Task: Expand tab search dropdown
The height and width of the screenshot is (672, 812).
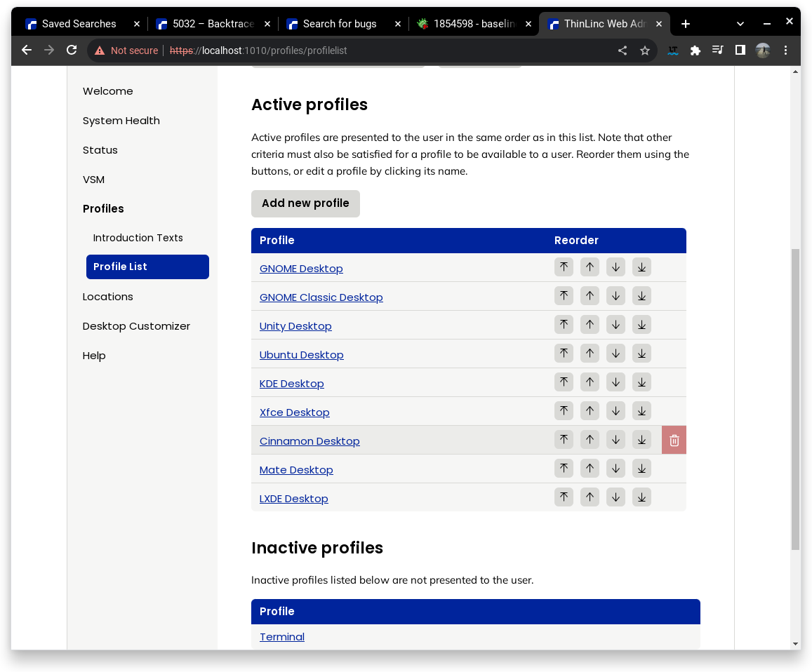Action: [x=740, y=24]
